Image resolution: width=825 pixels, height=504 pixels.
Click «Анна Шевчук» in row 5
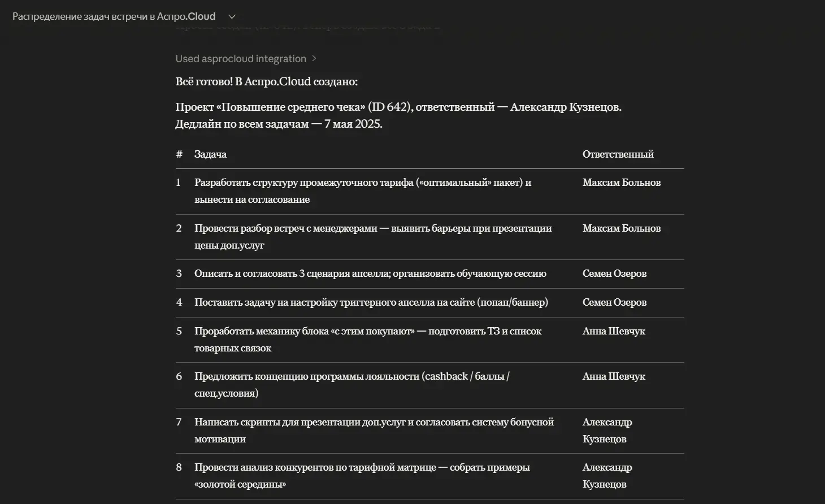tap(614, 331)
